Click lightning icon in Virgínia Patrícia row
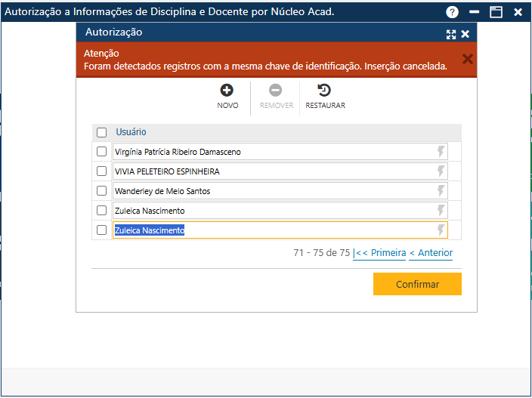Screen dimensions: 532x398 click(441, 152)
